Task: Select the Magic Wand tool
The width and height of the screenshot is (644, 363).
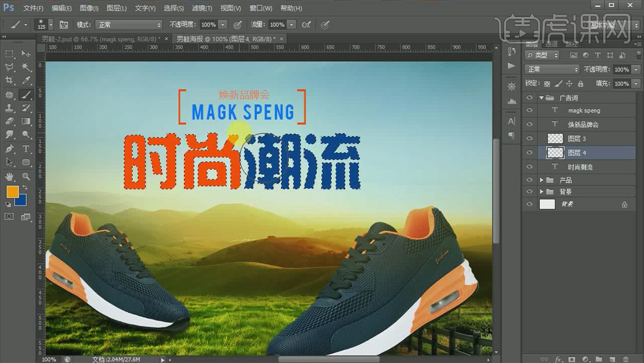Action: click(26, 67)
